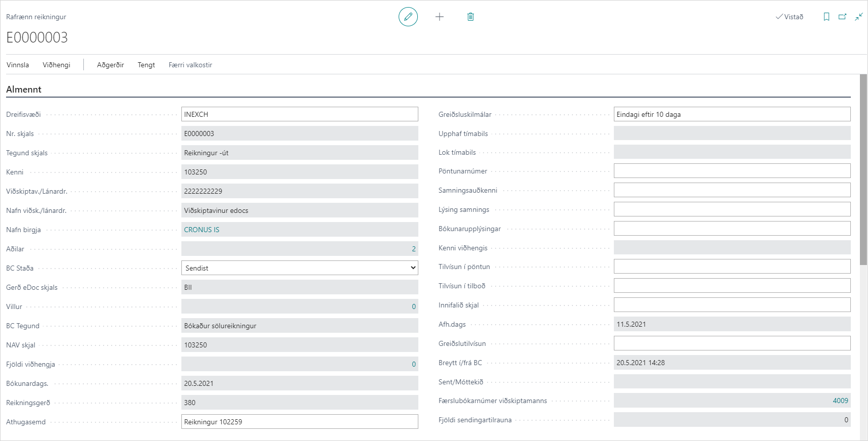Open page in new window icon
The height and width of the screenshot is (441, 868).
[x=842, y=17]
